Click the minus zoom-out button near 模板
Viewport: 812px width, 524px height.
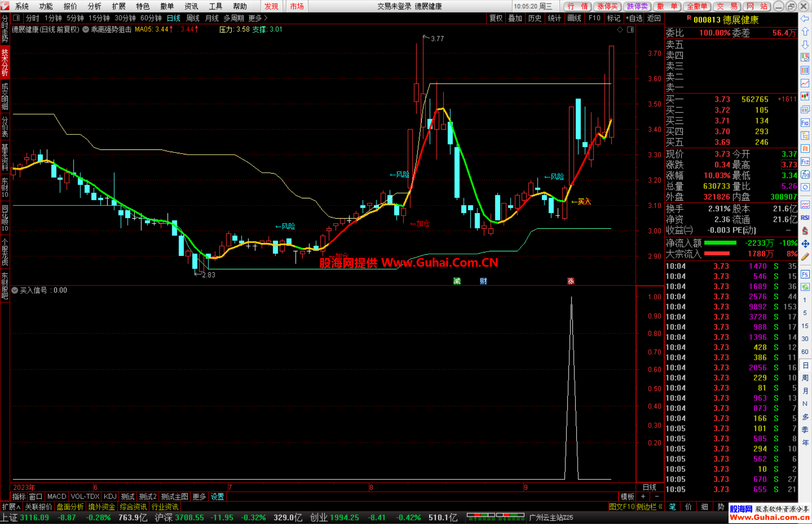click(657, 497)
